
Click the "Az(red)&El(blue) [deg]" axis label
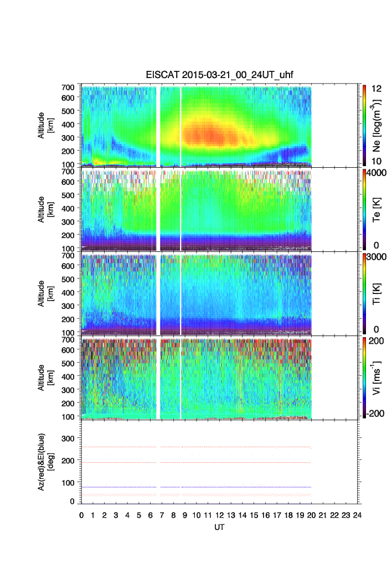[x=45, y=462]
